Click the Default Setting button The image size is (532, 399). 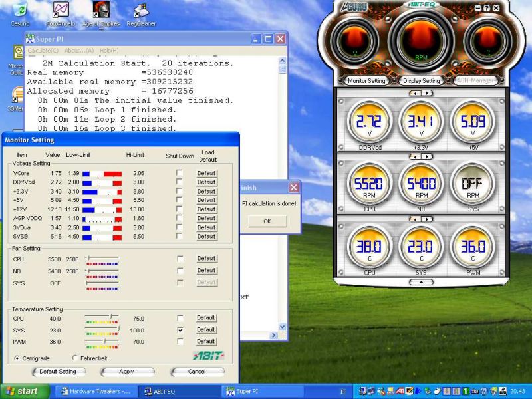click(x=58, y=372)
